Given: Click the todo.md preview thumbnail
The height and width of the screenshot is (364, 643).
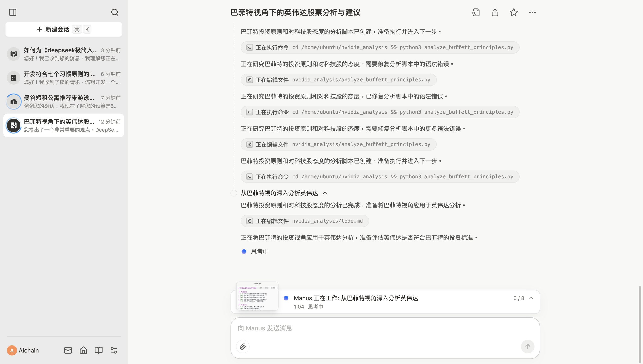Looking at the screenshot, I should click(x=257, y=296).
